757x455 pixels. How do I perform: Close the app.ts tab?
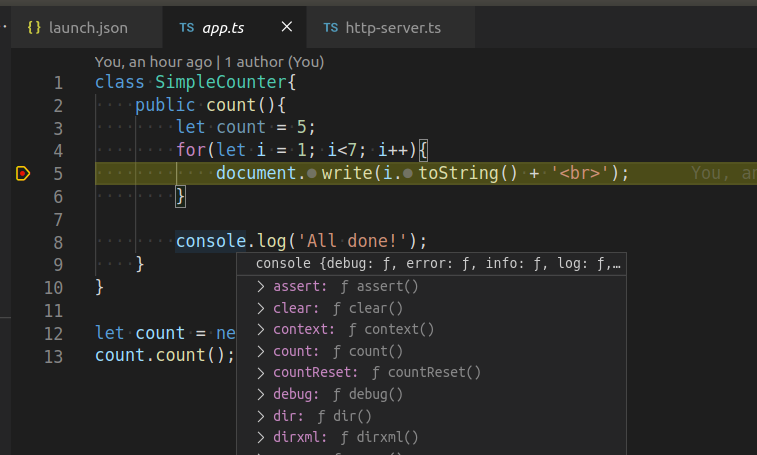287,27
